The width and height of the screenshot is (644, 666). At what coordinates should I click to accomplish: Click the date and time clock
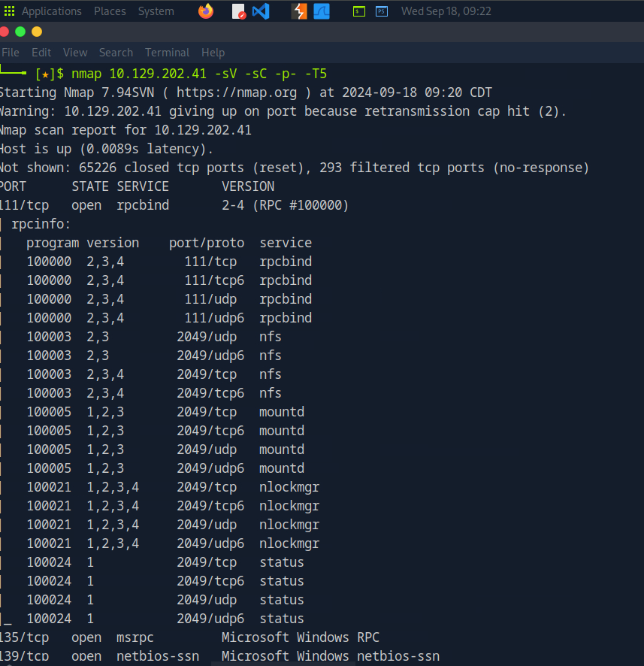click(446, 11)
